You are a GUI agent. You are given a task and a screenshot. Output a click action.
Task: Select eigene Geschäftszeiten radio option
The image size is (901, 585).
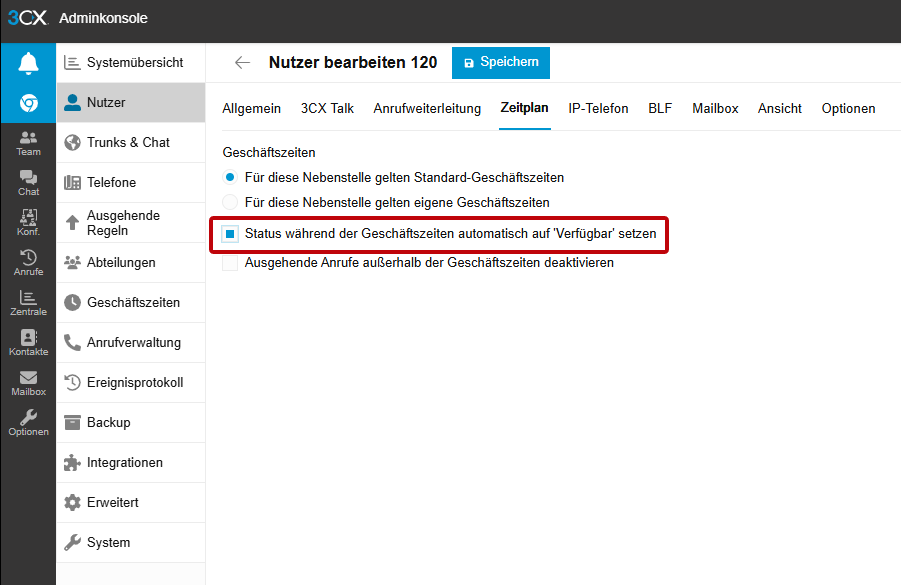[x=230, y=203]
